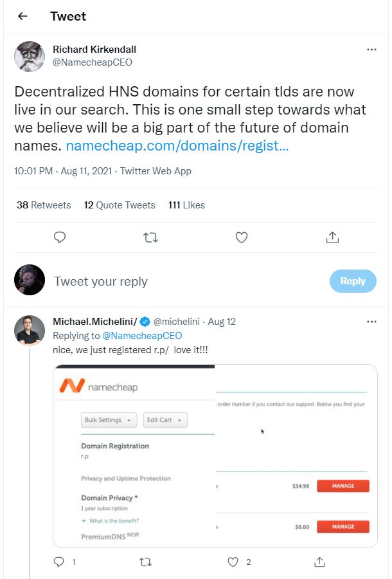The width and height of the screenshot is (392, 579).
Task: Click your avatar next to the reply box
Action: click(x=29, y=280)
